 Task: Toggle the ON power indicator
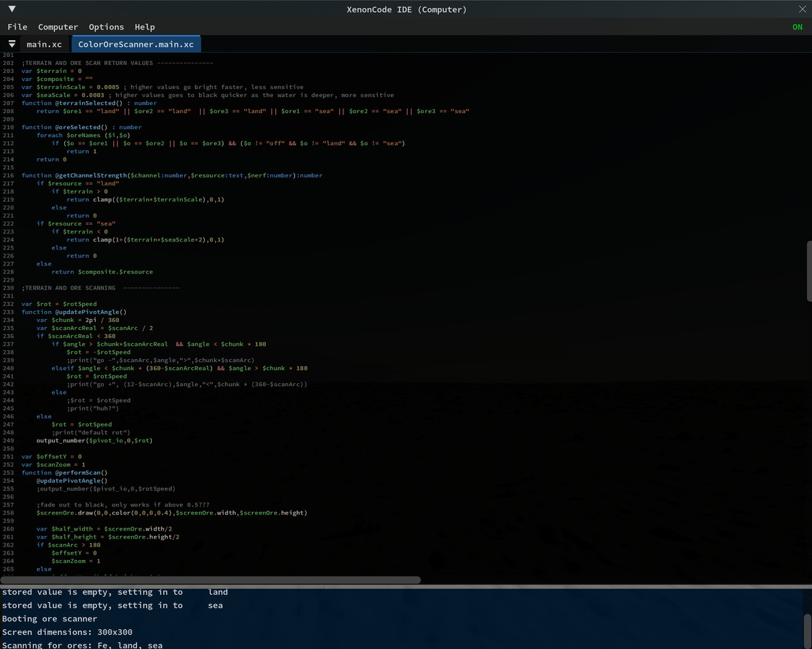tap(797, 27)
